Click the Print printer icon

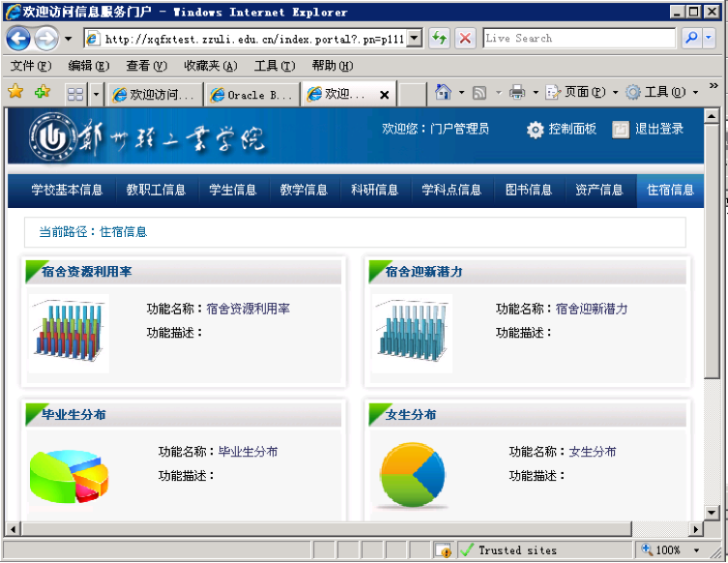[517, 93]
